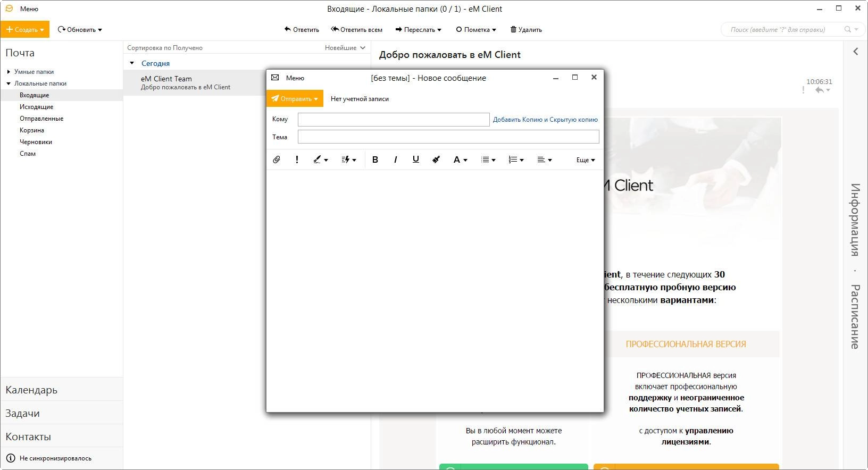Open the Информация sidebar tab
This screenshot has height=470, width=868.
(855, 220)
